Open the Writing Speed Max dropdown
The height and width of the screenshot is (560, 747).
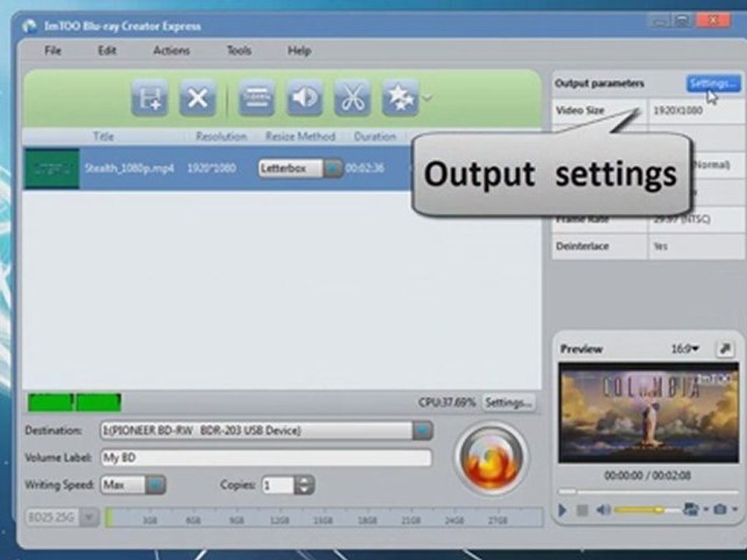[x=156, y=485]
